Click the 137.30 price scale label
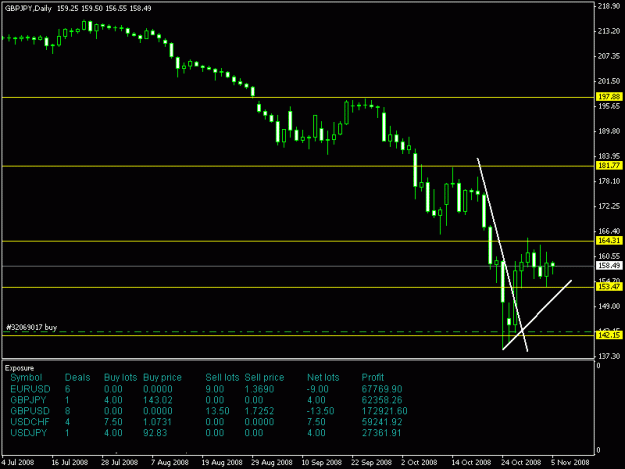Image resolution: width=625 pixels, height=469 pixels. pos(609,356)
